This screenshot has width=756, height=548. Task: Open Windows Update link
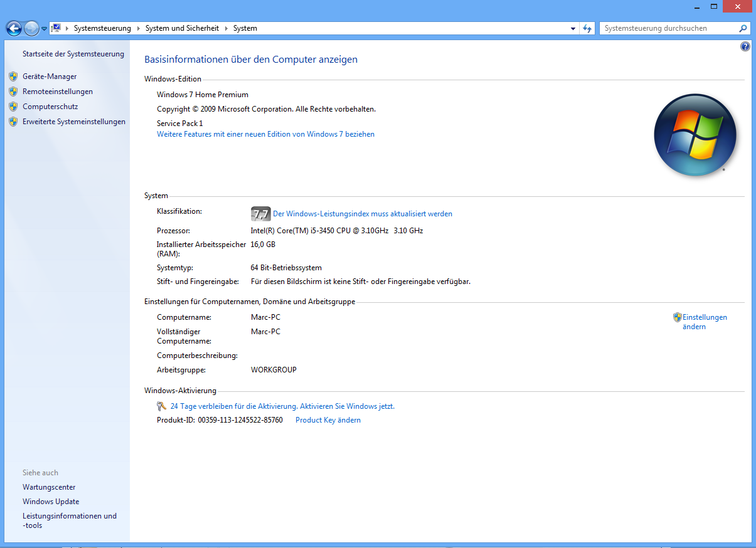(x=51, y=502)
